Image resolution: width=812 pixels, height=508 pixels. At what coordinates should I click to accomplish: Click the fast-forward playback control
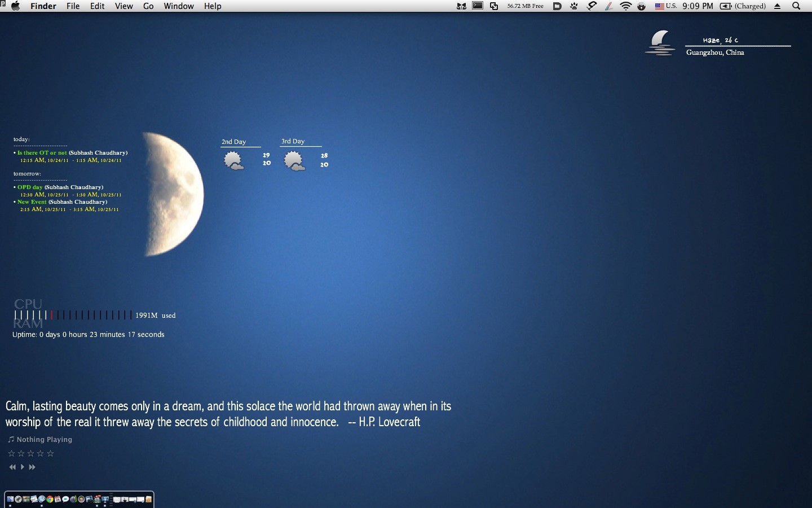tap(32, 467)
